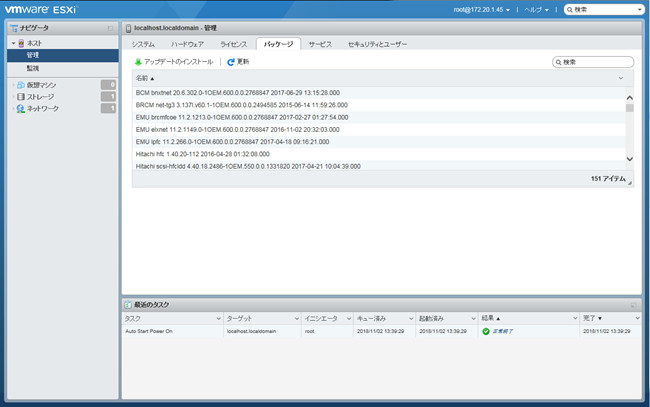Click the VMware ESXi logo

click(41, 9)
